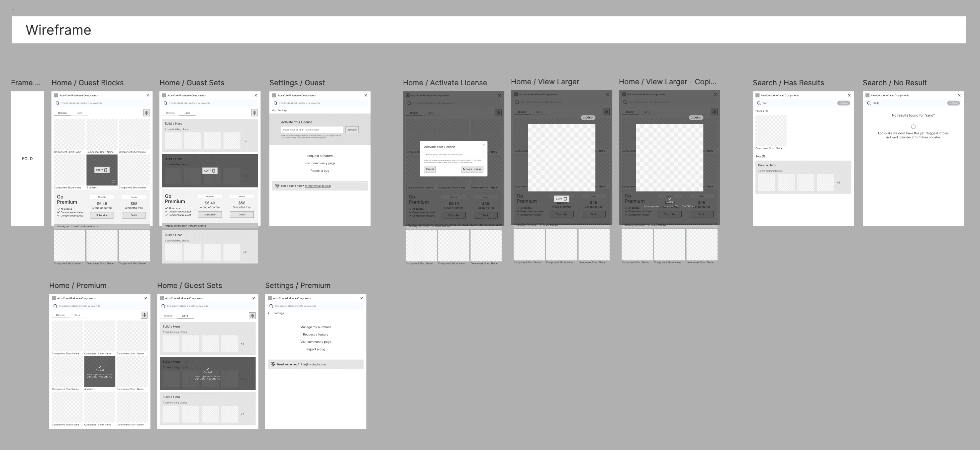Screen dimensions: 980x450
Task: Click gear settings icon in Home / Premium frame
Action: [x=144, y=315]
